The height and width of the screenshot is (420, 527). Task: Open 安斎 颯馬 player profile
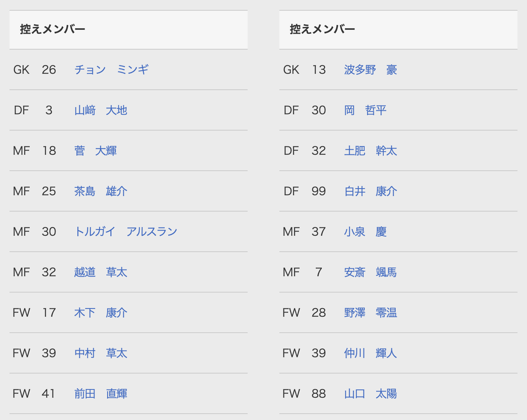coord(371,272)
